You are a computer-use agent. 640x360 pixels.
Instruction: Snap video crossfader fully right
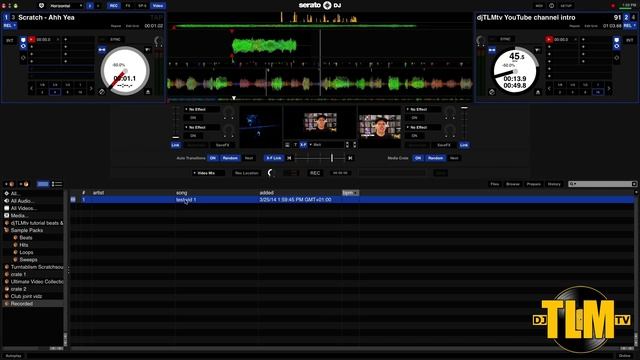tap(350, 158)
